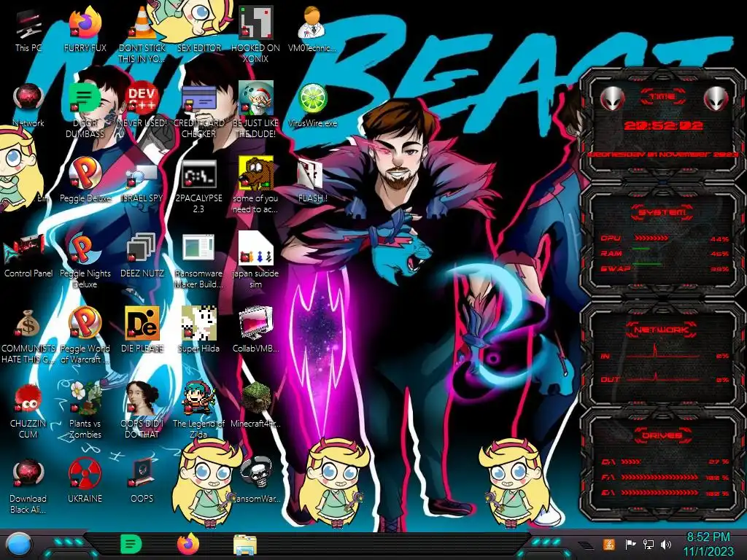Screen dimensions: 747x560
Task: Click the TIME header in the gadget
Action: pyautogui.click(x=662, y=97)
